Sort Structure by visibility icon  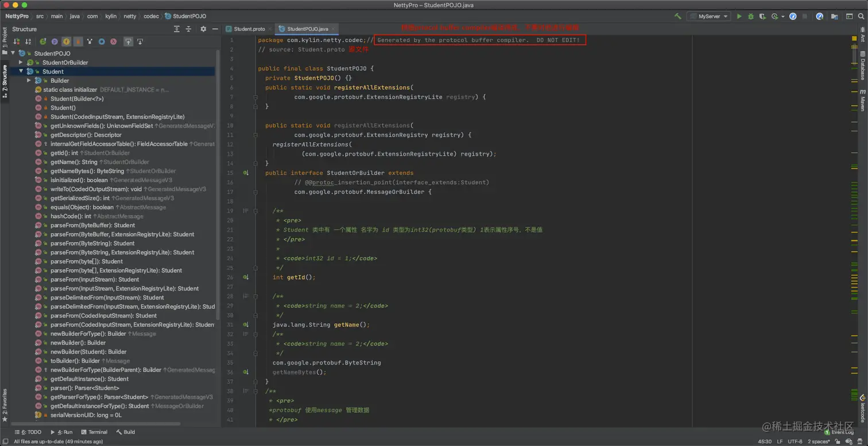click(16, 41)
